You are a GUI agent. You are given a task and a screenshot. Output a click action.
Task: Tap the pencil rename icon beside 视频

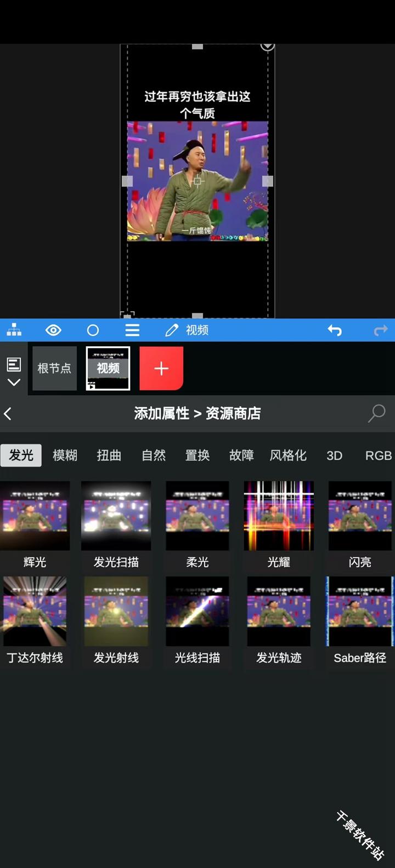[x=172, y=330]
